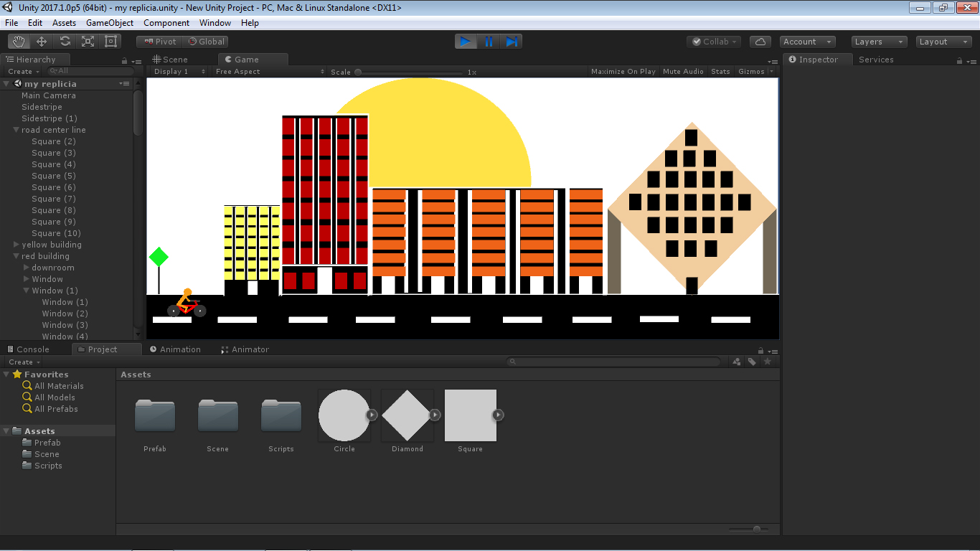Select the Move tool
Screen dimensions: 980x551
coord(42,42)
